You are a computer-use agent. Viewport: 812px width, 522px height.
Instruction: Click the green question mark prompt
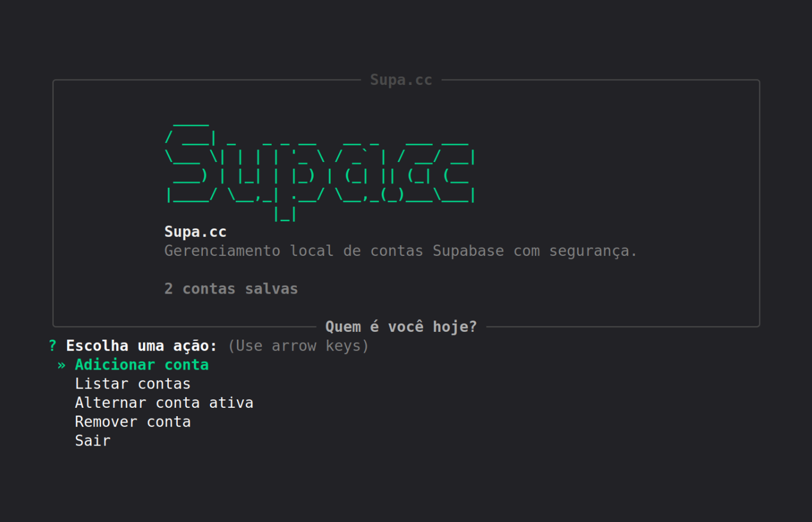[53, 346]
